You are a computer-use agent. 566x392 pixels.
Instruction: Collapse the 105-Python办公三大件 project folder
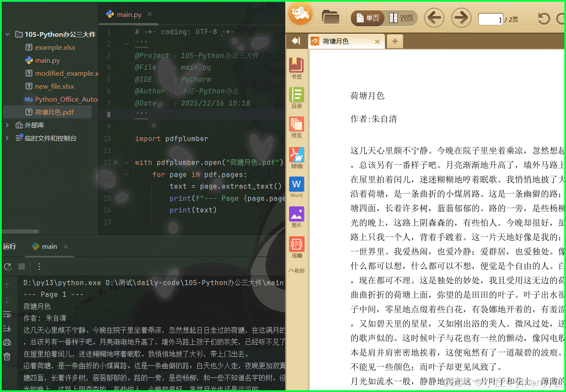click(x=7, y=34)
